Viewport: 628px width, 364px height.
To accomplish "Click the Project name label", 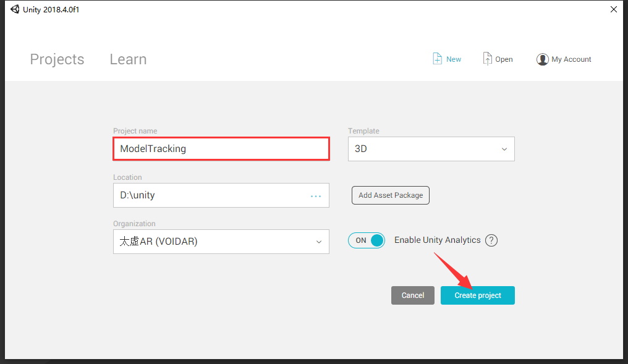I will pyautogui.click(x=135, y=131).
